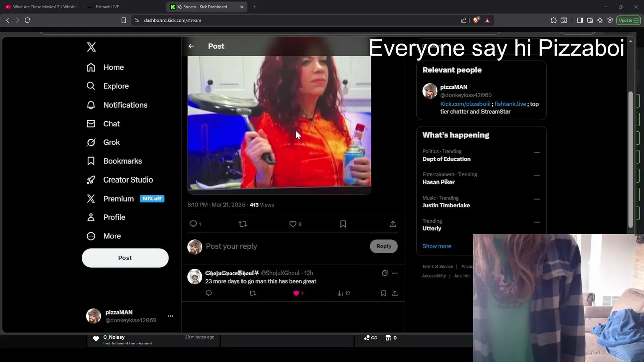
Task: Click browser back arrow
Action: (x=7, y=20)
